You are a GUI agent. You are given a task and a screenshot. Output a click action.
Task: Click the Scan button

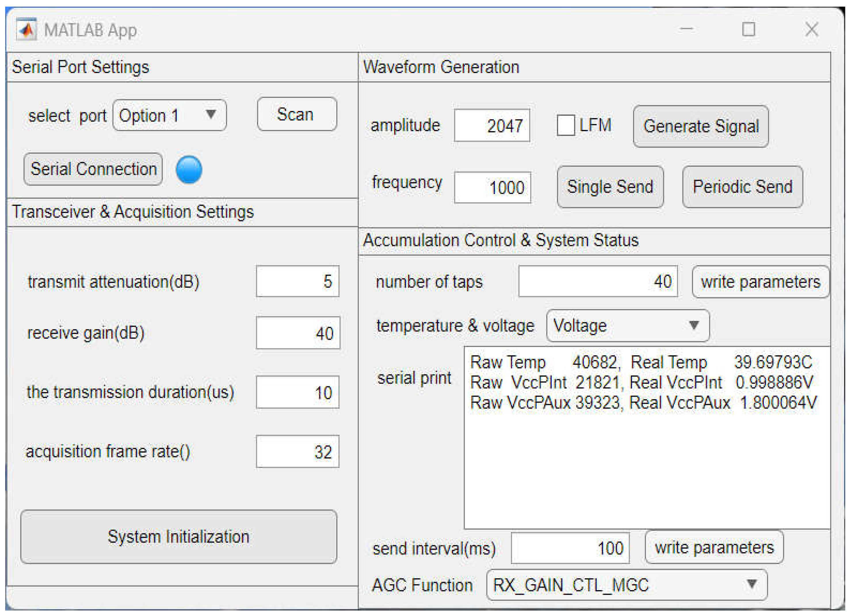point(297,115)
